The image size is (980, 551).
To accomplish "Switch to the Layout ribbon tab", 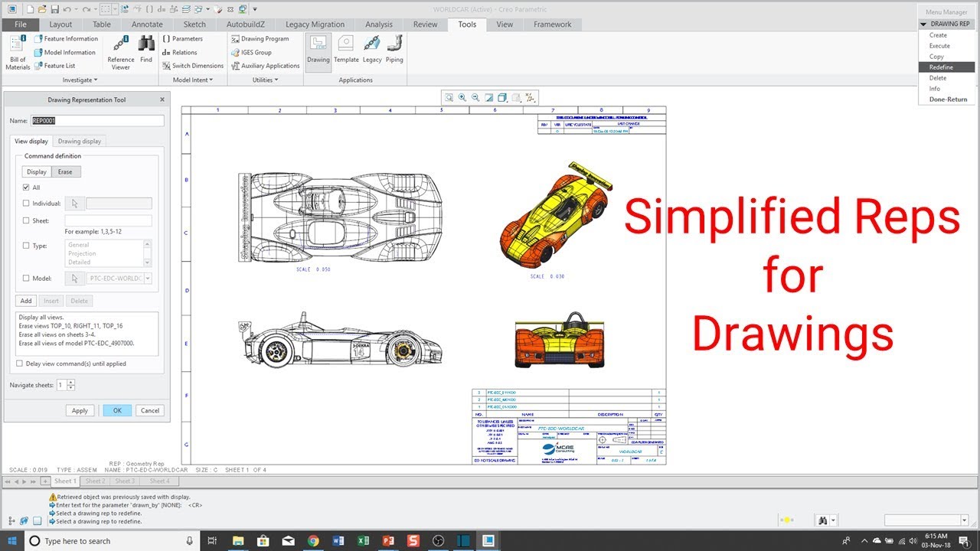I will (60, 24).
